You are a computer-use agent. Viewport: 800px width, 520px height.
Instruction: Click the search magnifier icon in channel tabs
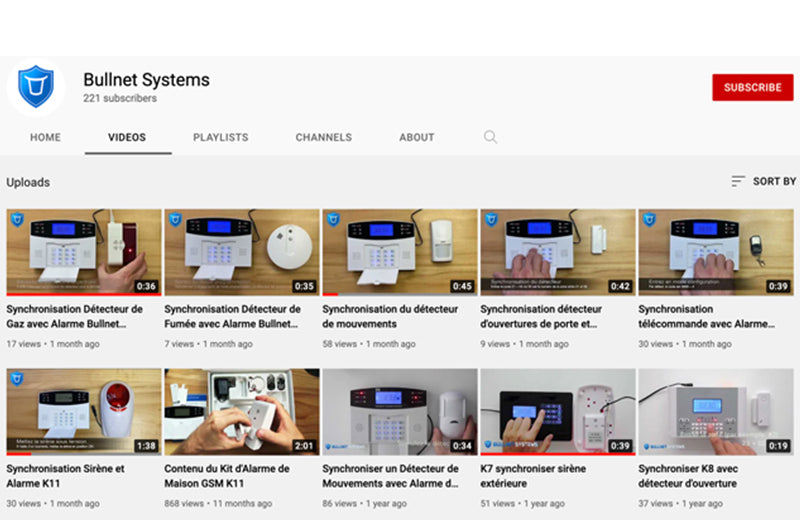pyautogui.click(x=490, y=137)
